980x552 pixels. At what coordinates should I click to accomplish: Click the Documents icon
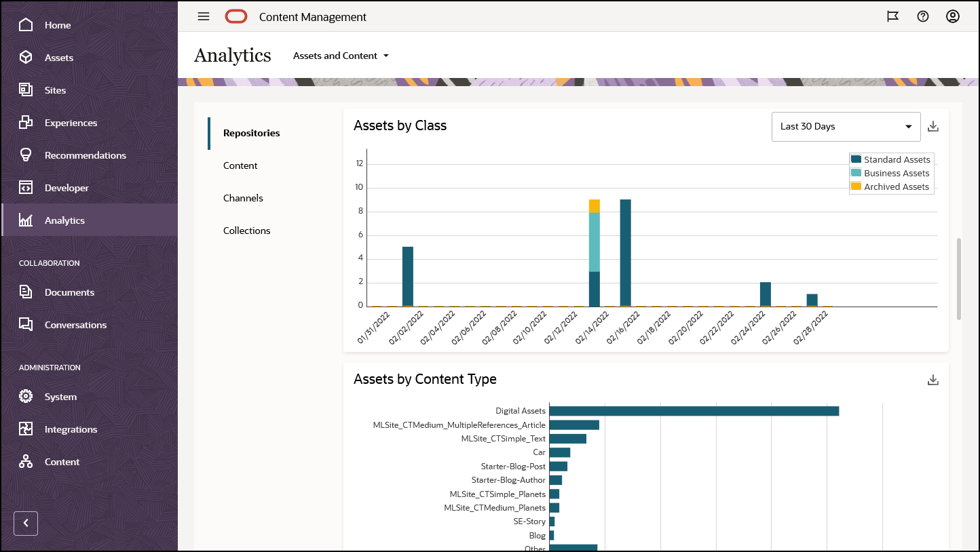pyautogui.click(x=26, y=292)
